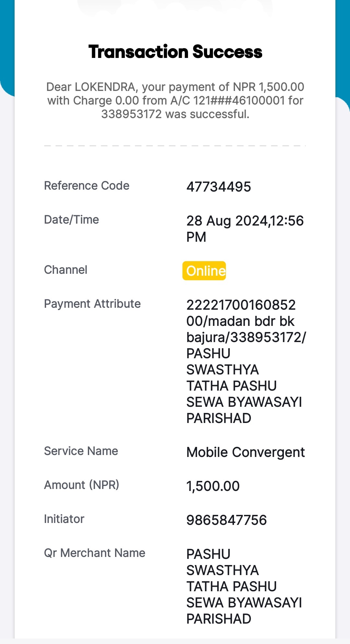The image size is (350, 644).
Task: Select the Payment Attribute label
Action: click(x=92, y=304)
